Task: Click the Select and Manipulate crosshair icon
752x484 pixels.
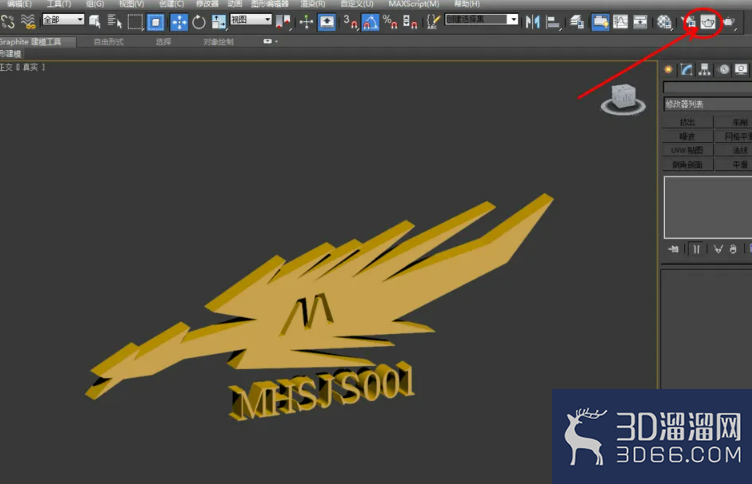Action: tap(306, 22)
